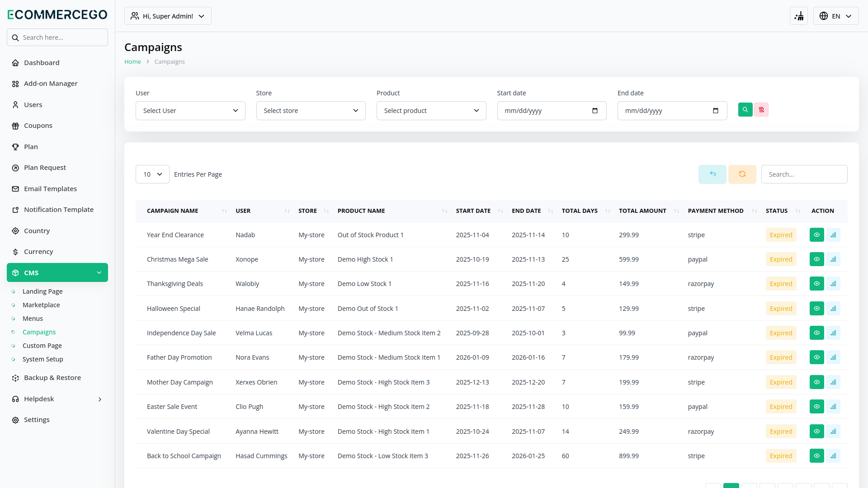
Task: Click the red clear filter trash icon
Action: [761, 110]
